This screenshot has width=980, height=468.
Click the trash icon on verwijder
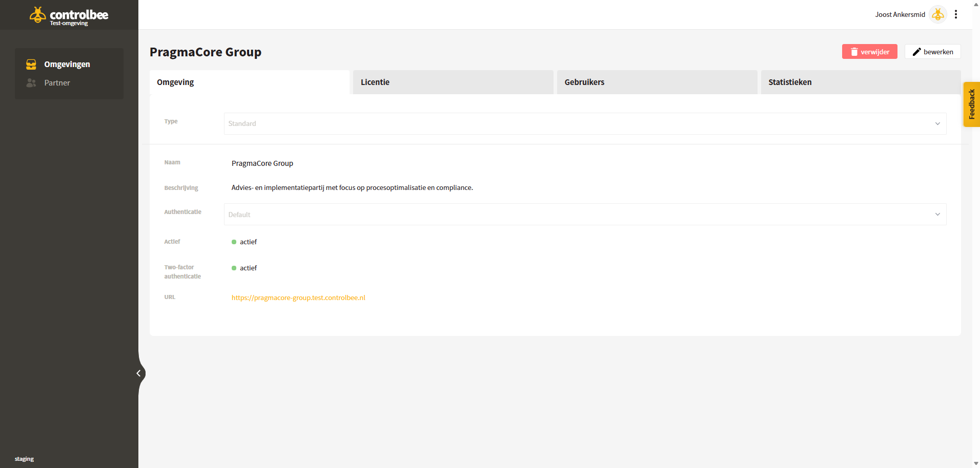pos(854,52)
